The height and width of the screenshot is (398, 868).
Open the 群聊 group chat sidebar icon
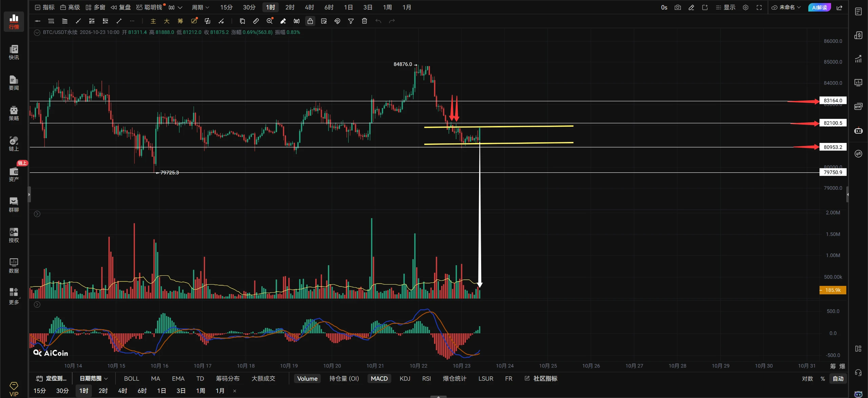click(x=14, y=204)
